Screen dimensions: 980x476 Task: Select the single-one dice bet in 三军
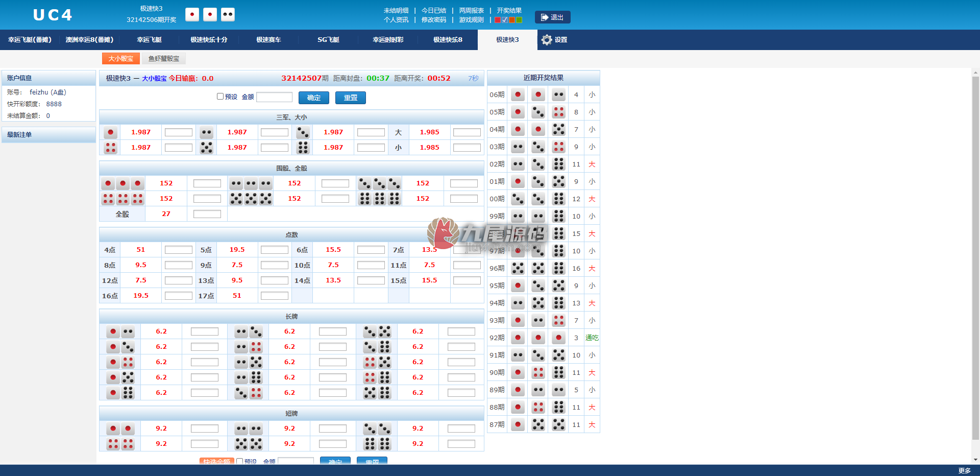110,132
